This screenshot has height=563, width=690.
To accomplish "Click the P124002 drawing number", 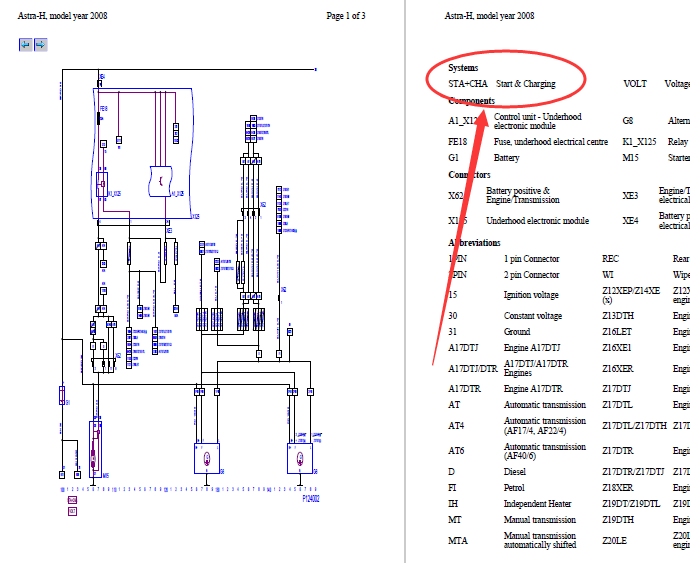I will (x=311, y=499).
